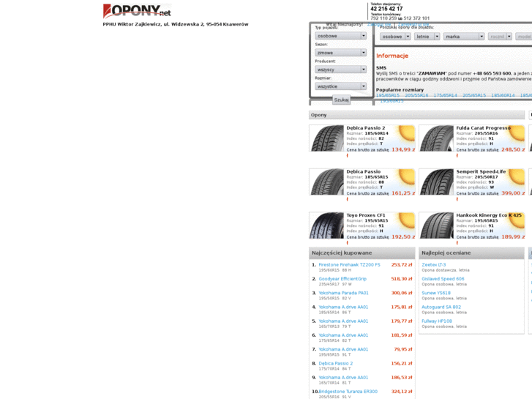Open Yokohama A.drive AA01 priced 79,95 zł
Screen dimensions: 532x399
click(x=343, y=349)
